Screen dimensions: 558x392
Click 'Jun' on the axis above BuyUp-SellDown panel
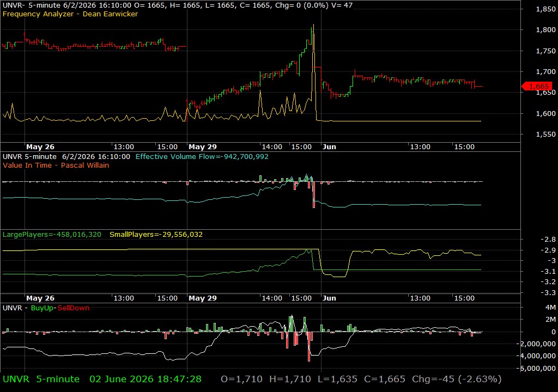pos(329,298)
